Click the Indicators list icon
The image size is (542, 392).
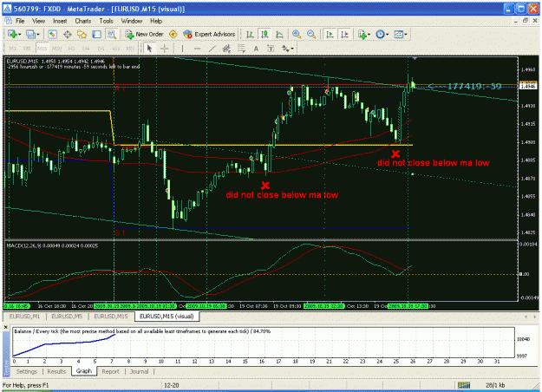point(362,34)
